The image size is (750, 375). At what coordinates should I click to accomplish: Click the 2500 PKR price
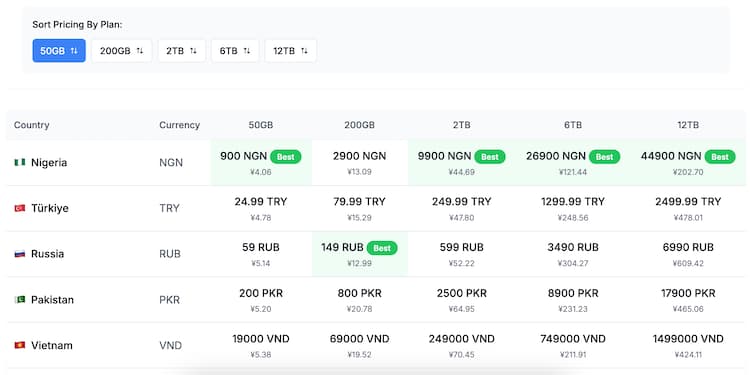pos(462,293)
